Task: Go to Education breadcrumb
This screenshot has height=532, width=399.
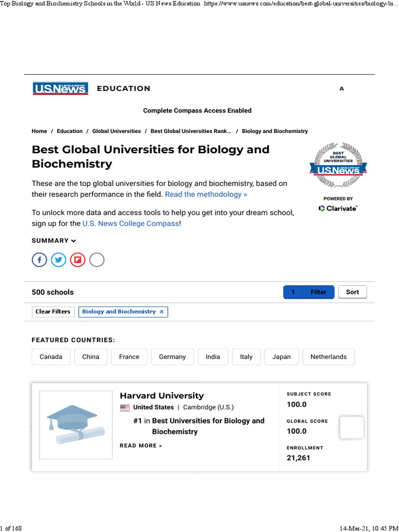Action: pyautogui.click(x=70, y=131)
